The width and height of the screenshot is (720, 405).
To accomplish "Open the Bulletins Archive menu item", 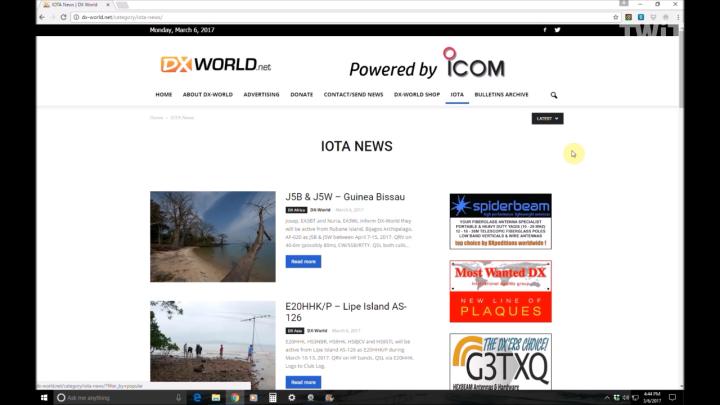I will pos(501,95).
